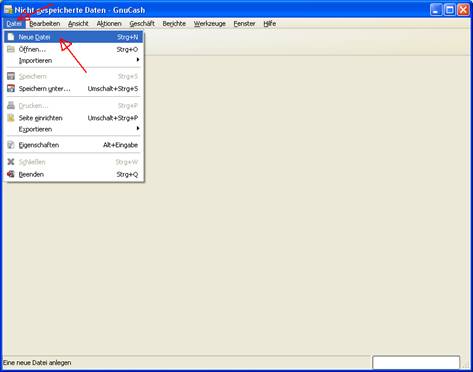This screenshot has width=473, height=372.
Task: Click the Seite einrichten page icon
Action: coord(11,118)
